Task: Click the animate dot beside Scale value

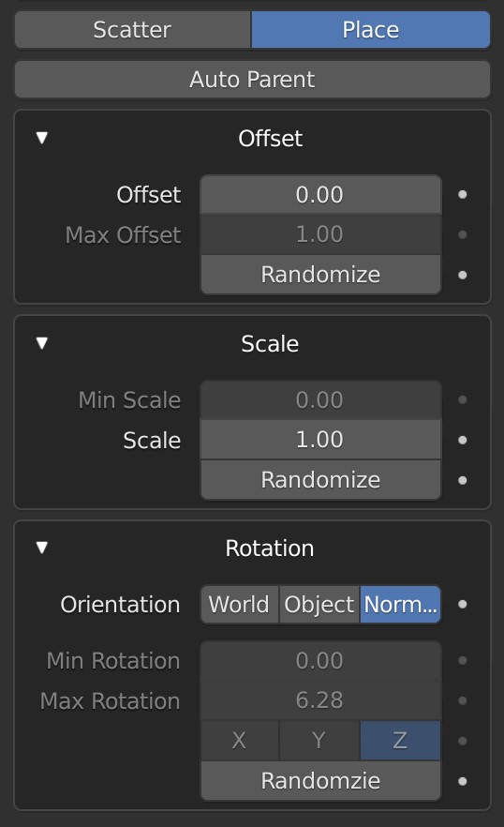Action: click(463, 440)
